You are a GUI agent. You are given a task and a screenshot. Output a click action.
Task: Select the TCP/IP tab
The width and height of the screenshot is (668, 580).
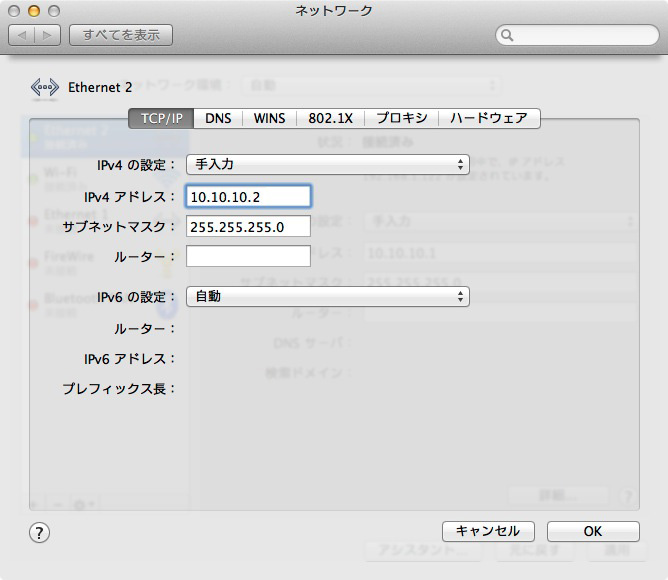tap(161, 118)
